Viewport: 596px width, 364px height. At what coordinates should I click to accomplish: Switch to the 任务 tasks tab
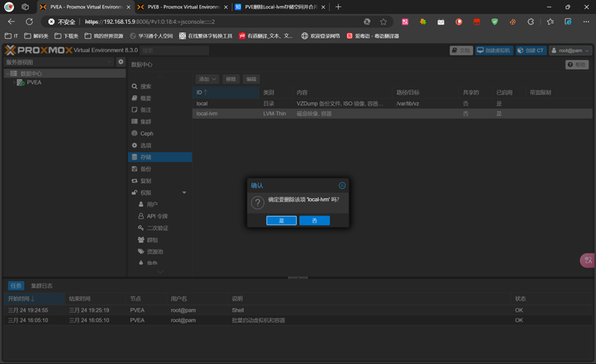tap(16, 286)
